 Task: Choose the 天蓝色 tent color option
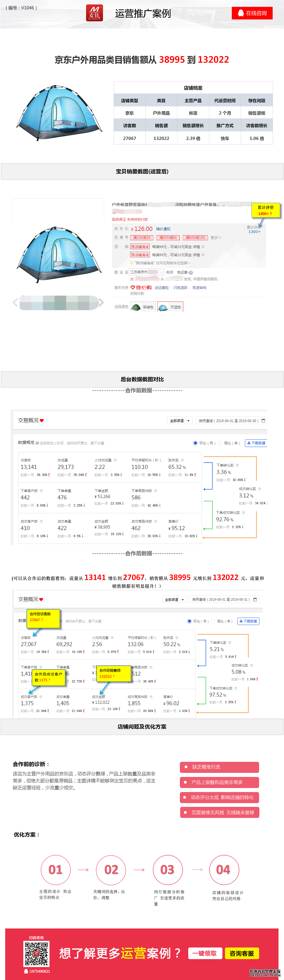(x=170, y=307)
